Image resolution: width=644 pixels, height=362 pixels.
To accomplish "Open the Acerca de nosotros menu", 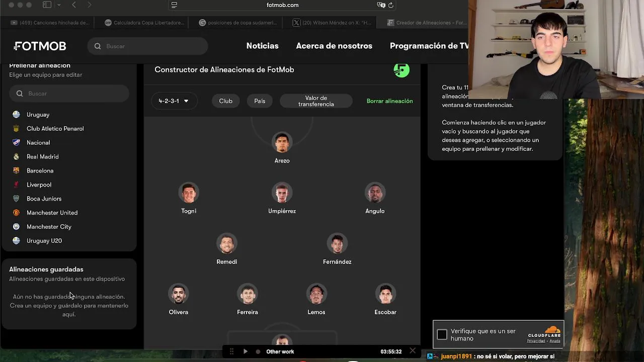I will [x=334, y=46].
